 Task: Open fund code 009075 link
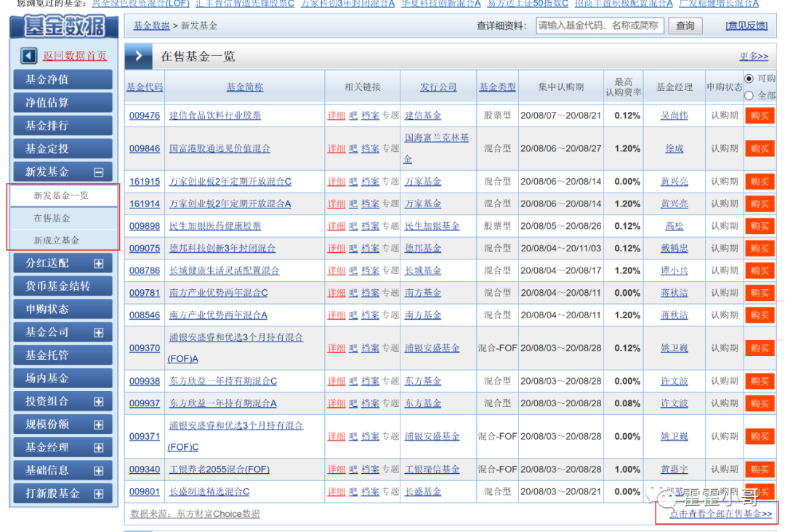click(145, 249)
